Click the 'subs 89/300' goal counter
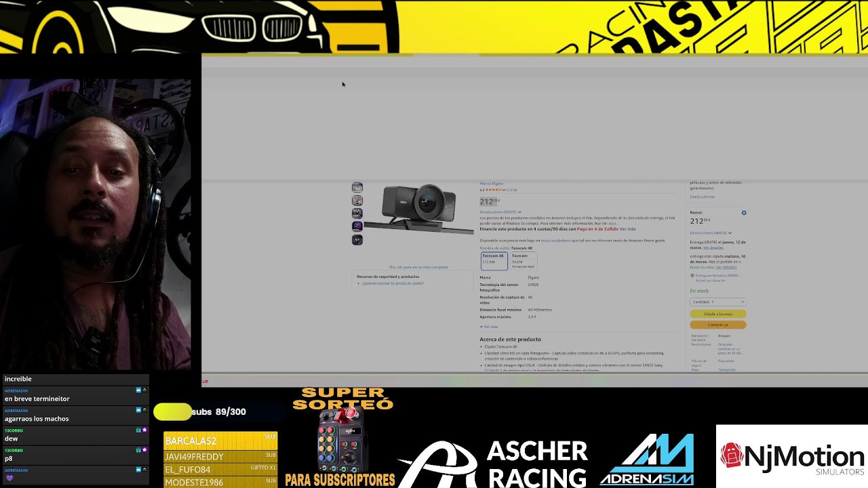Screen dimensions: 868x488 coord(218,412)
